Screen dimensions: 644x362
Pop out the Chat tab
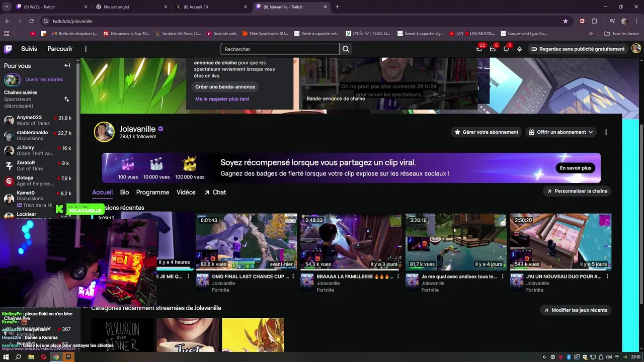[215, 192]
